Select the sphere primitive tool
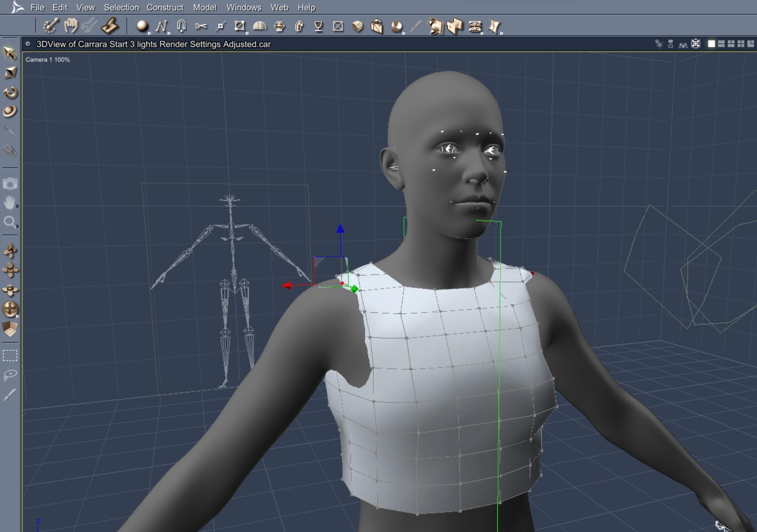757x532 pixels. pos(142,26)
